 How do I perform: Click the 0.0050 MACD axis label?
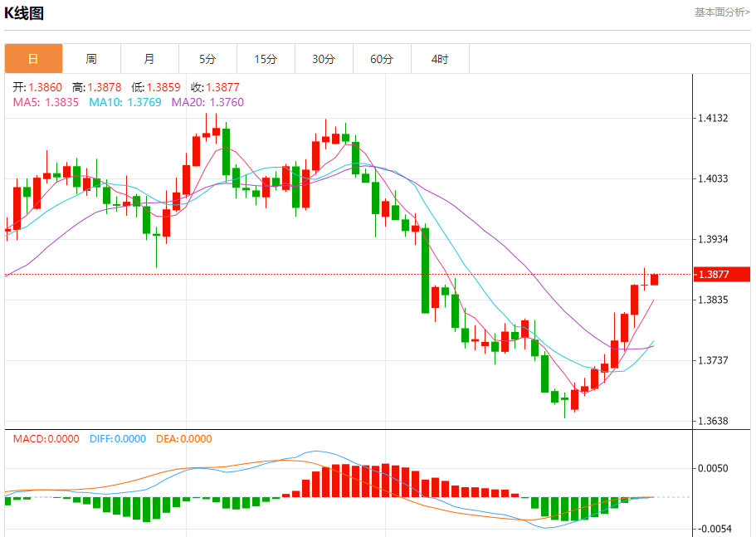[713, 468]
